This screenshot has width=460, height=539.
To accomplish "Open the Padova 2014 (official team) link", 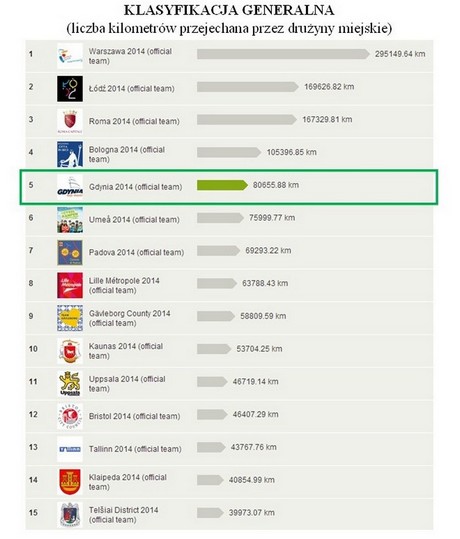I will point(136,252).
